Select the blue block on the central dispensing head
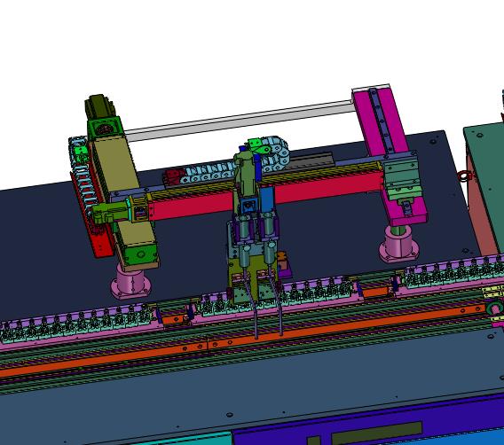Image resolution: width=504 pixels, height=445 pixels. [x=267, y=199]
